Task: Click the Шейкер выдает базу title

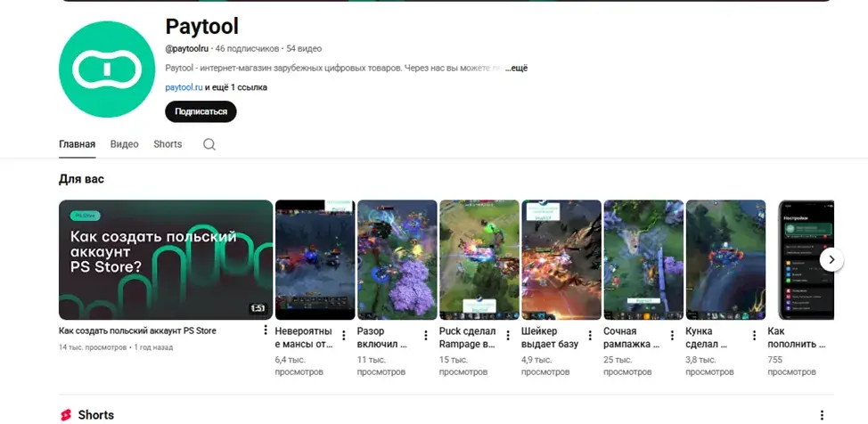Action: (550, 338)
